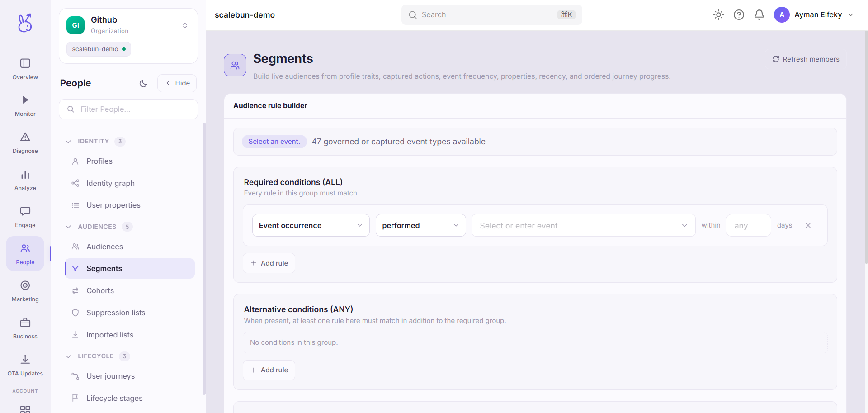Open the Marketing section
The height and width of the screenshot is (413, 868).
25,291
